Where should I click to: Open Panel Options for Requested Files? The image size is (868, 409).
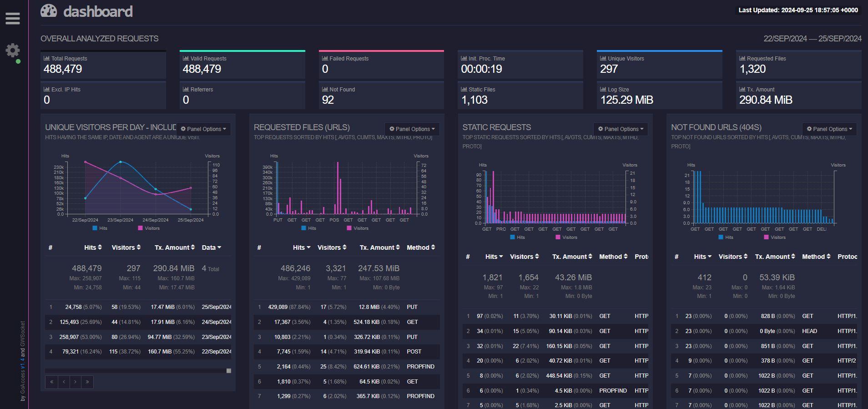pos(412,129)
